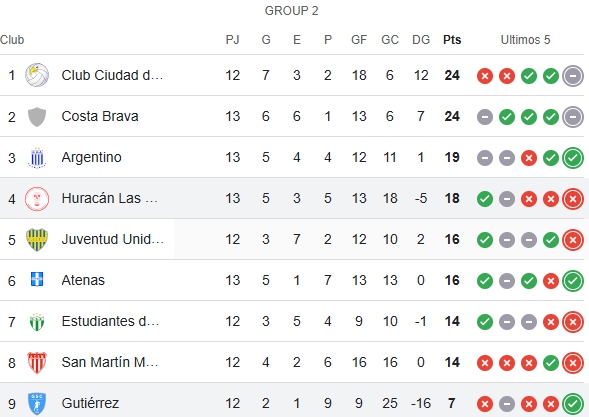The image size is (589, 417).
Task: Open the Atenas team name link
Action: 83,280
